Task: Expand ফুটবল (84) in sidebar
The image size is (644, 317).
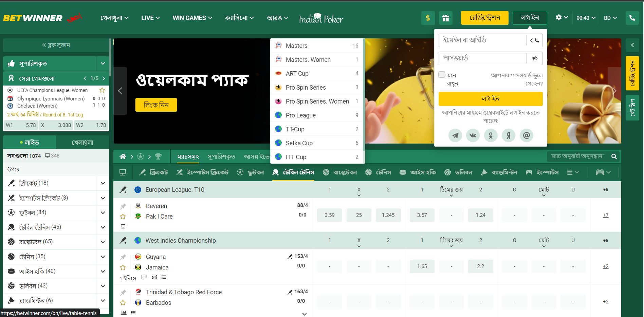Action: [103, 213]
